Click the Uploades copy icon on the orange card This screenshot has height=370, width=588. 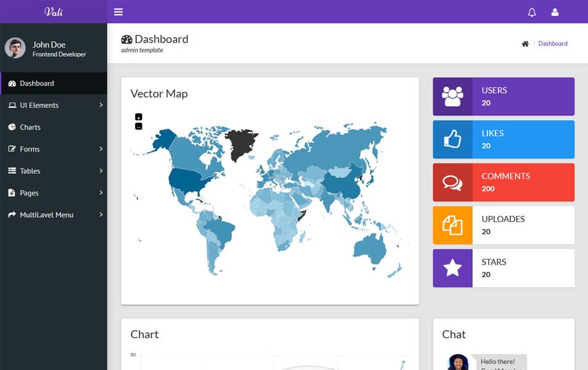[452, 225]
